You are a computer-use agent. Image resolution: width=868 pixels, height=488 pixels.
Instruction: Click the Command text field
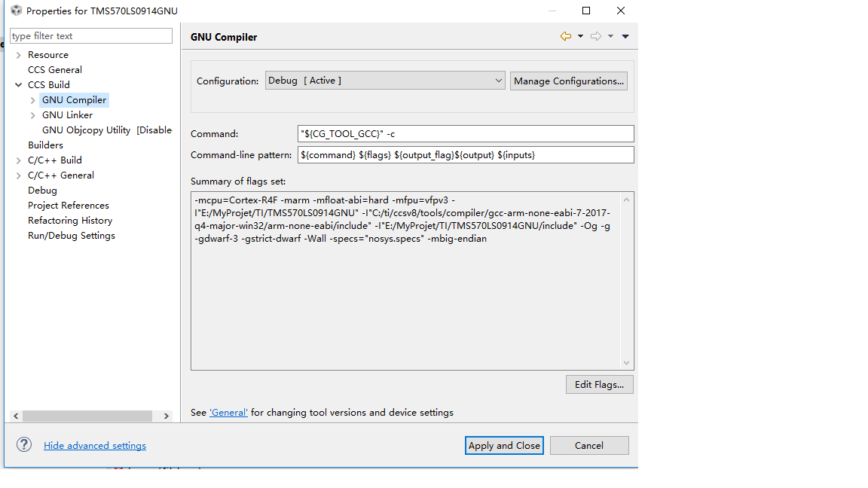pos(466,133)
